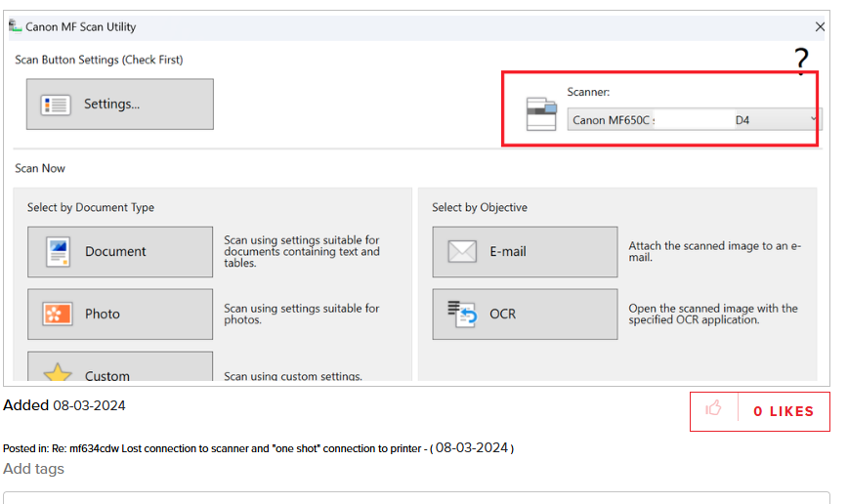Click the Custom star icon
Viewport: 848px width, 504px height.
[x=59, y=374]
